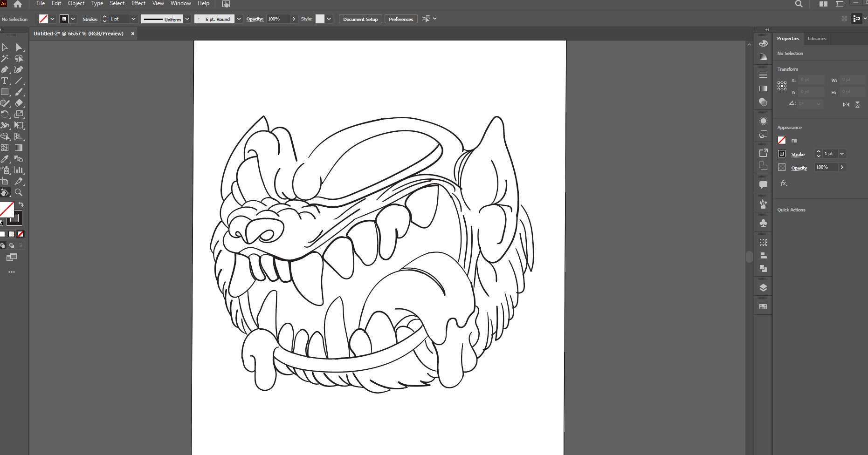Flip horizontally in Transform section
The height and width of the screenshot is (455, 868).
click(846, 105)
